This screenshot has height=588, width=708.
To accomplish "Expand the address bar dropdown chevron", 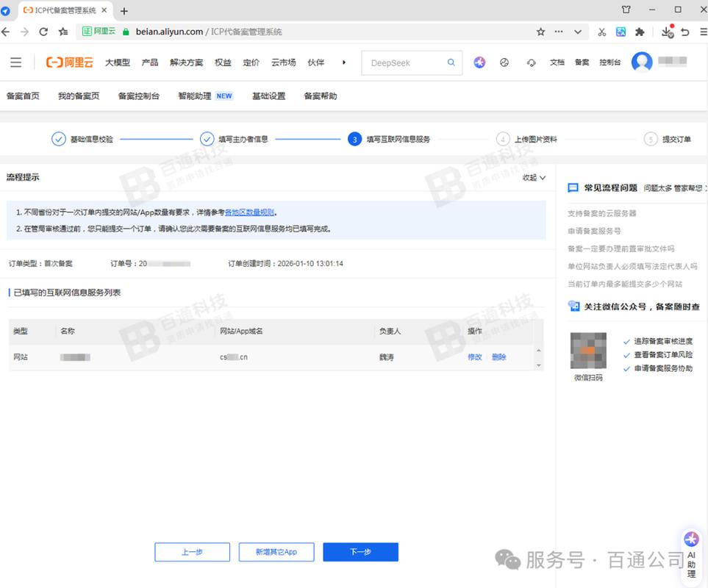I will click(x=578, y=32).
